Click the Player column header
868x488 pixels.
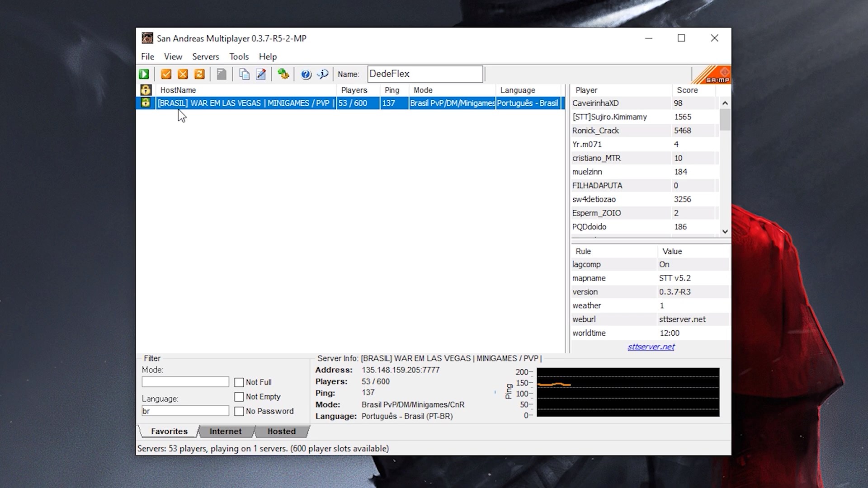click(622, 90)
